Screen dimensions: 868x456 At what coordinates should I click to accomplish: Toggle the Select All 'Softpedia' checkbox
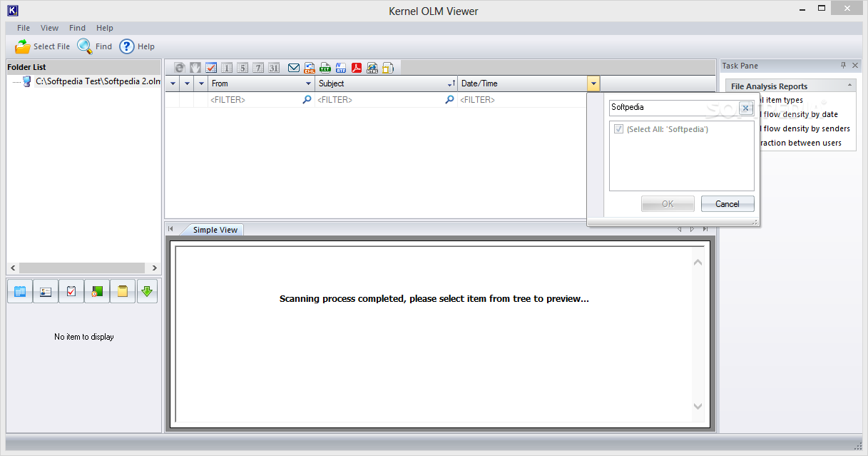(x=618, y=129)
